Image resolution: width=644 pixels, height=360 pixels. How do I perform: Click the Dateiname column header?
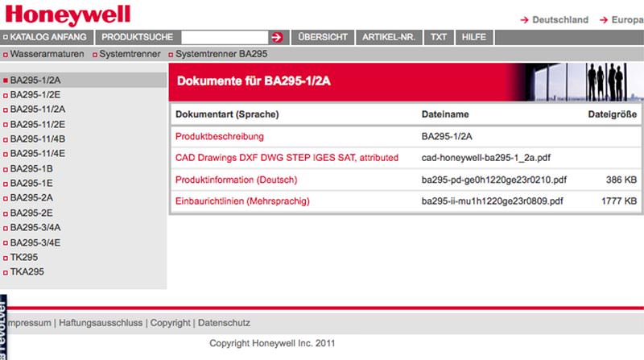[x=445, y=114]
